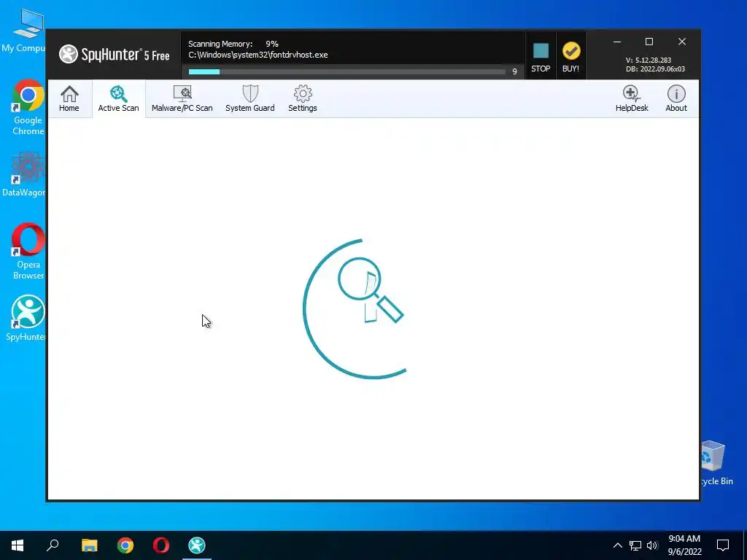Open the volume speaker tray icon
The image size is (747, 560).
652,545
